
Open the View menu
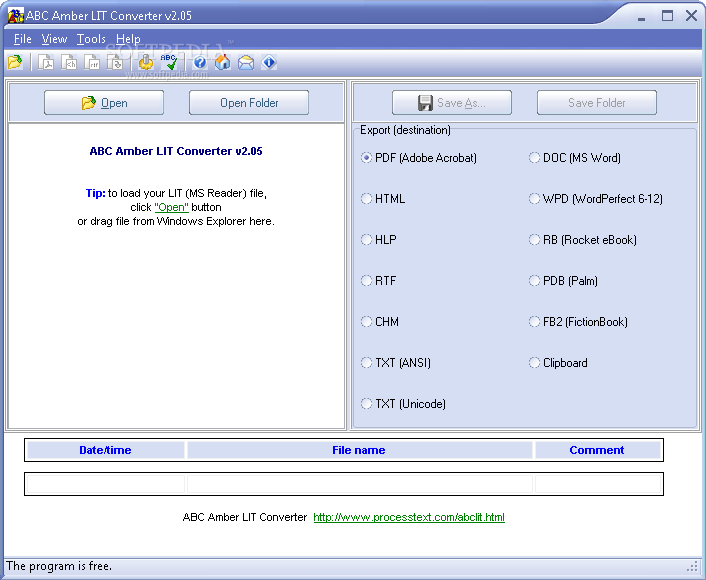point(54,39)
